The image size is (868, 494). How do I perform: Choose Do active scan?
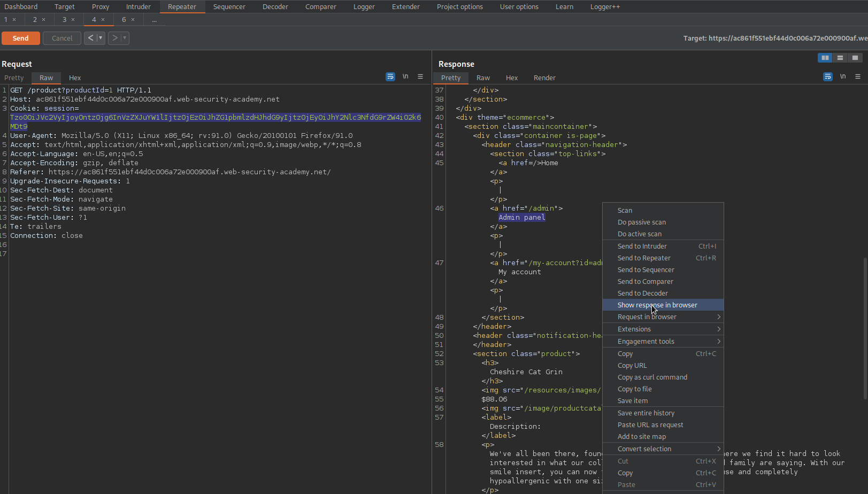pyautogui.click(x=663, y=234)
